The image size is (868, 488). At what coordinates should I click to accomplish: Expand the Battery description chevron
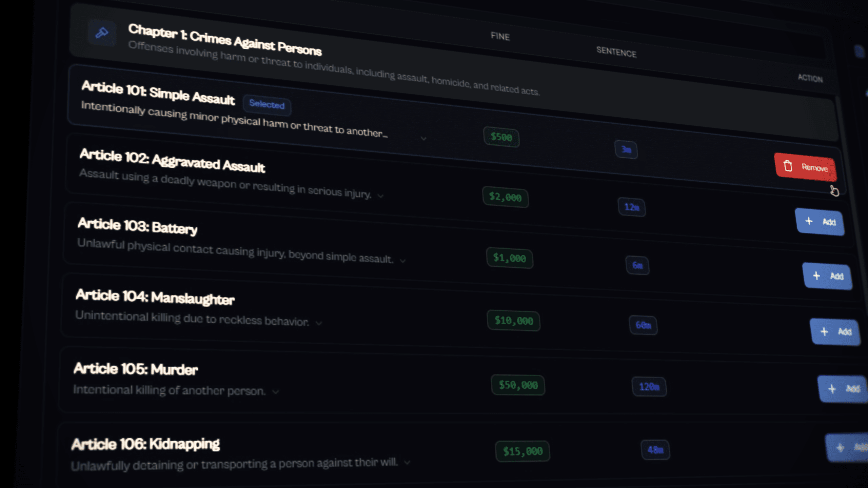403,260
